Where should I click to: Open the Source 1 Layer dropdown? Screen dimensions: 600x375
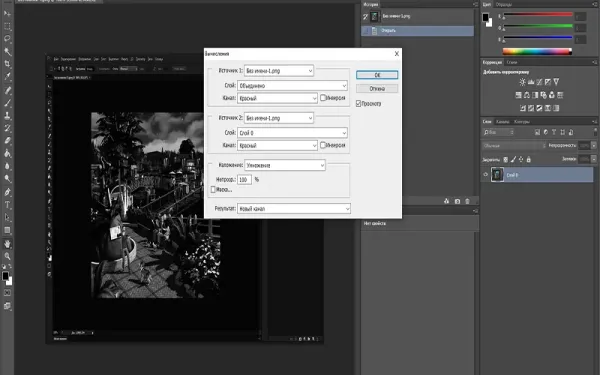coord(292,86)
